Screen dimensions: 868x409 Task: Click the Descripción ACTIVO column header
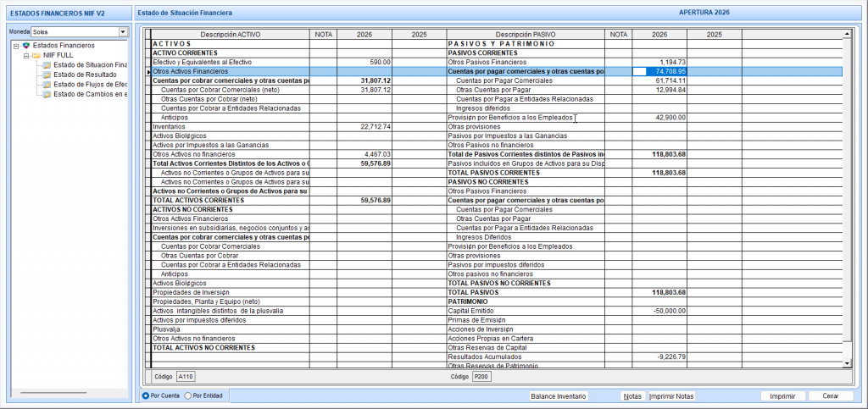[231, 34]
